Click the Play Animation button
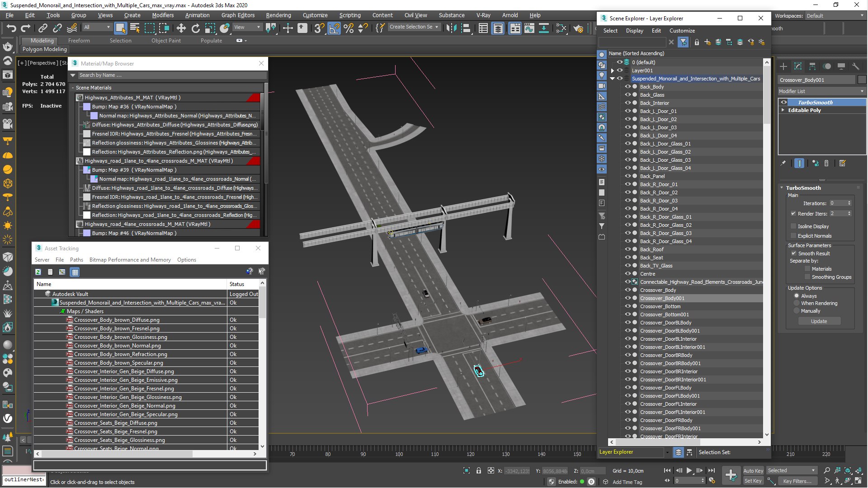The width and height of the screenshot is (868, 488). [689, 470]
